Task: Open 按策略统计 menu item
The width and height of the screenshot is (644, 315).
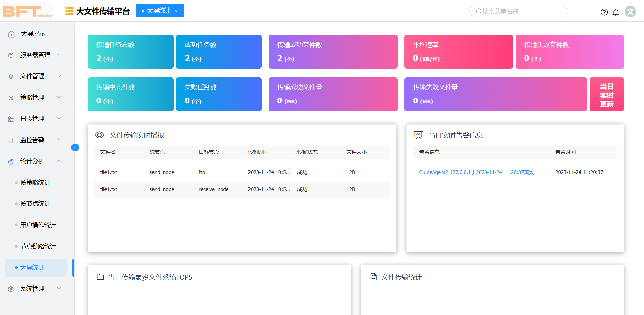Action: (x=35, y=183)
